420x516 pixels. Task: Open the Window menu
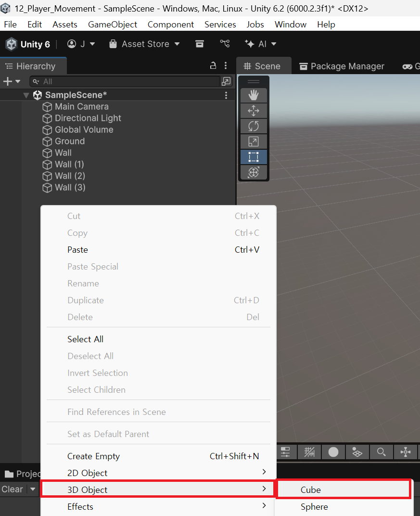coord(291,25)
